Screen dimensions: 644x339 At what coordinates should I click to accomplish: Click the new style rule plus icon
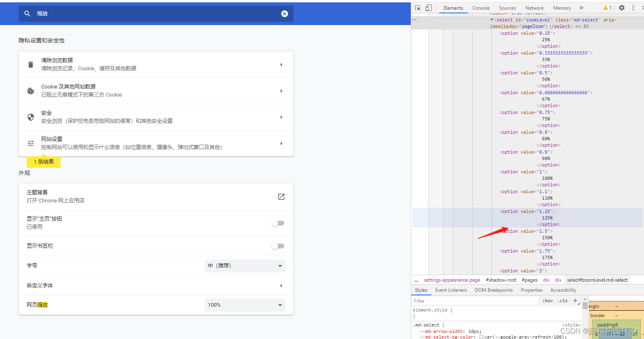pos(575,301)
